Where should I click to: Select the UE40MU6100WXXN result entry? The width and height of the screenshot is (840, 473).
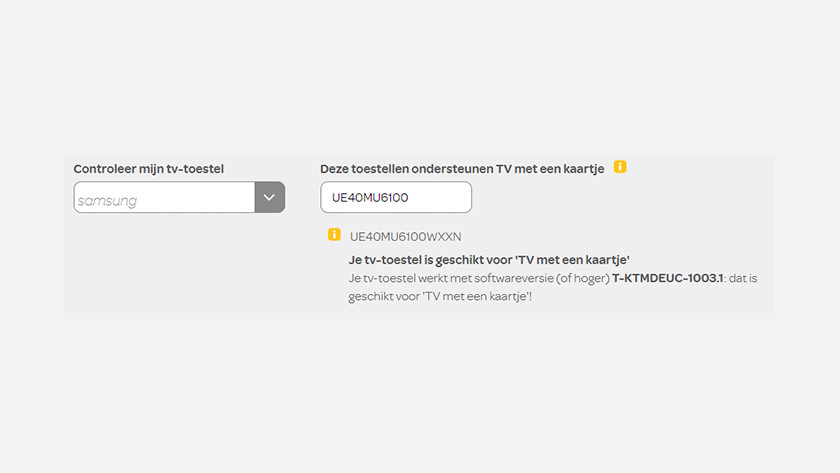[405, 236]
